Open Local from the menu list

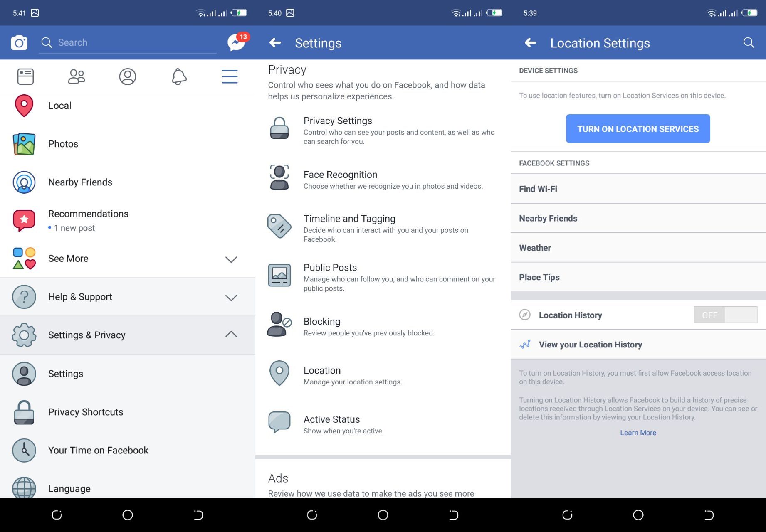click(x=128, y=106)
